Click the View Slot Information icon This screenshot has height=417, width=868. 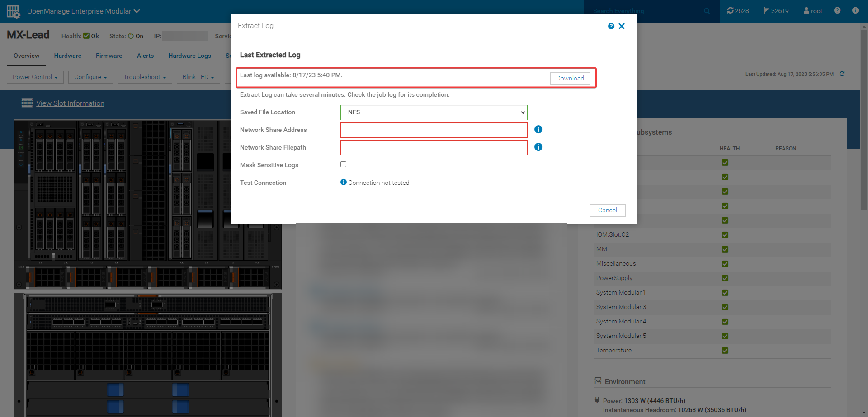coord(27,103)
